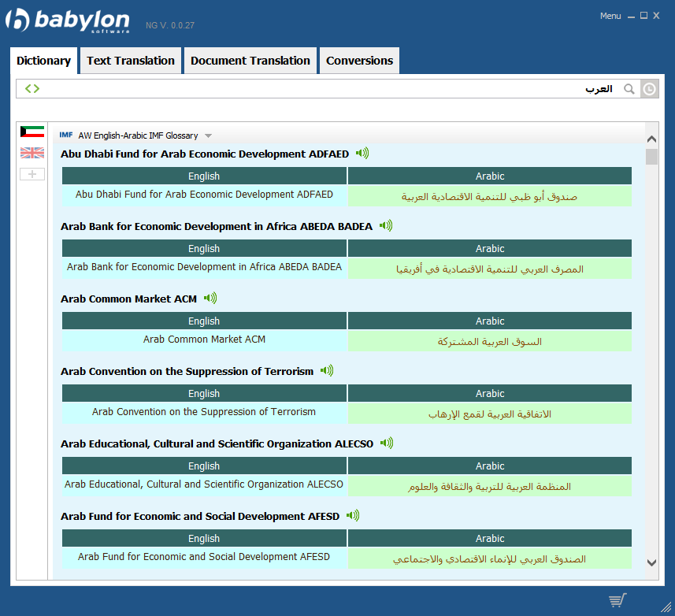Click the green swap-direction arrows icon
Screen dimensions: 675x616
[x=32, y=89]
